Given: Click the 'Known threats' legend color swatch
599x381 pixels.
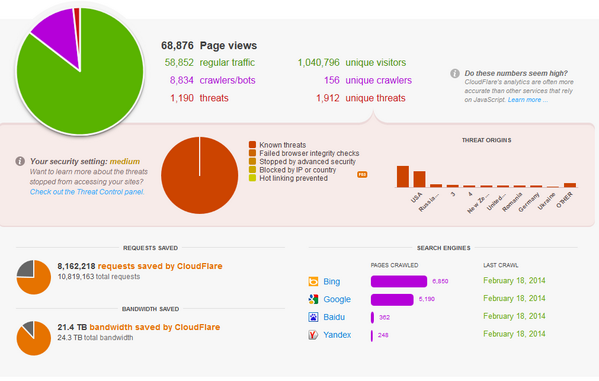Looking at the screenshot, I should tap(252, 144).
